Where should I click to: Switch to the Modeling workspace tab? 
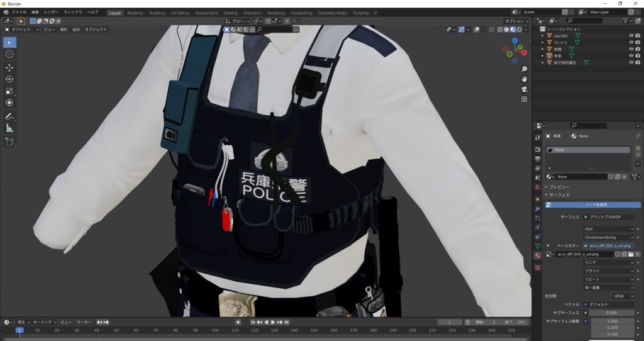click(135, 13)
